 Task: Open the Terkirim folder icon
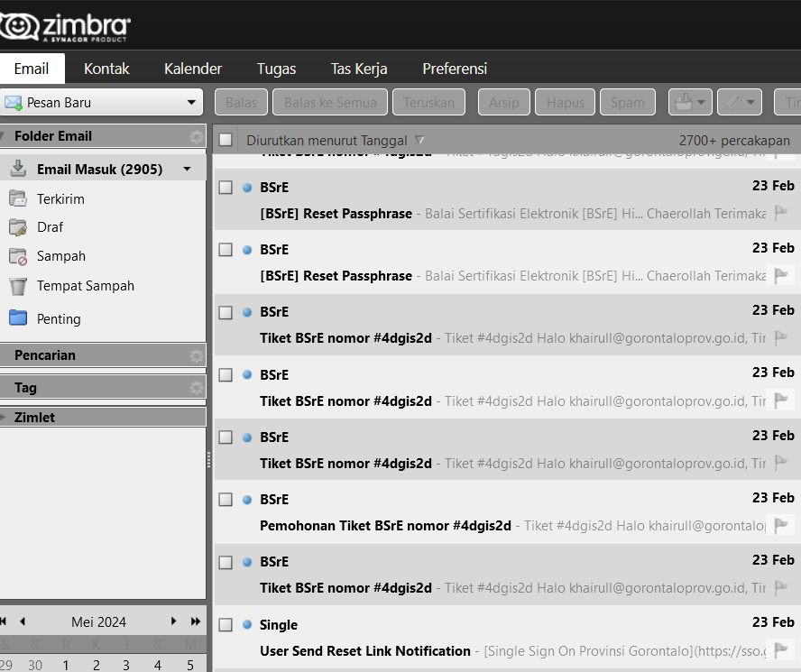click(18, 198)
